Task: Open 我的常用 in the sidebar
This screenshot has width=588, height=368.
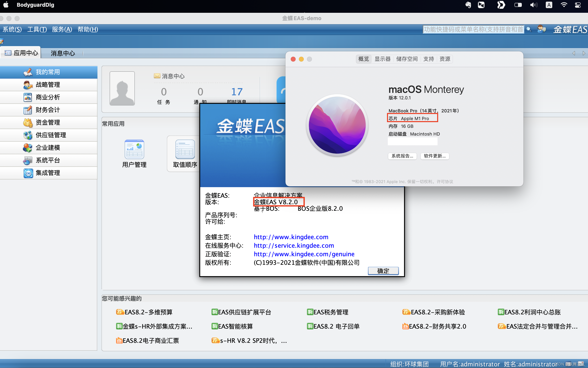Action: (48, 72)
